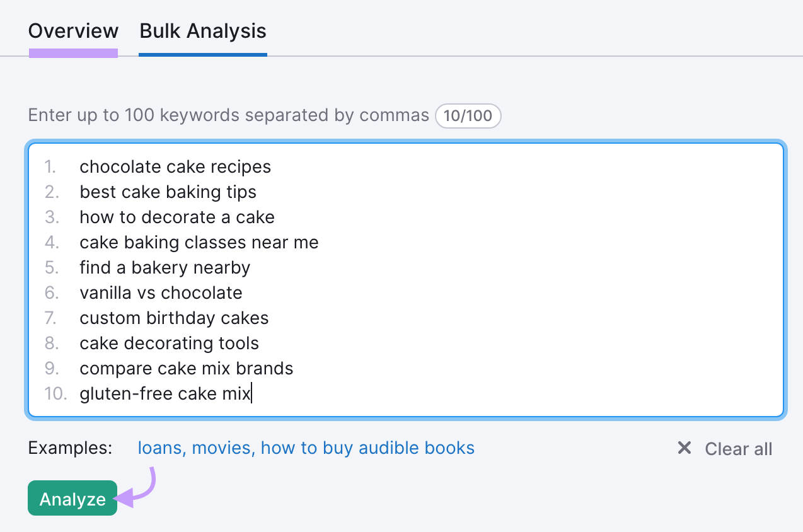Viewport: 803px width, 532px height.
Task: Click the number 7 beside custom birthday cakes
Action: click(50, 318)
